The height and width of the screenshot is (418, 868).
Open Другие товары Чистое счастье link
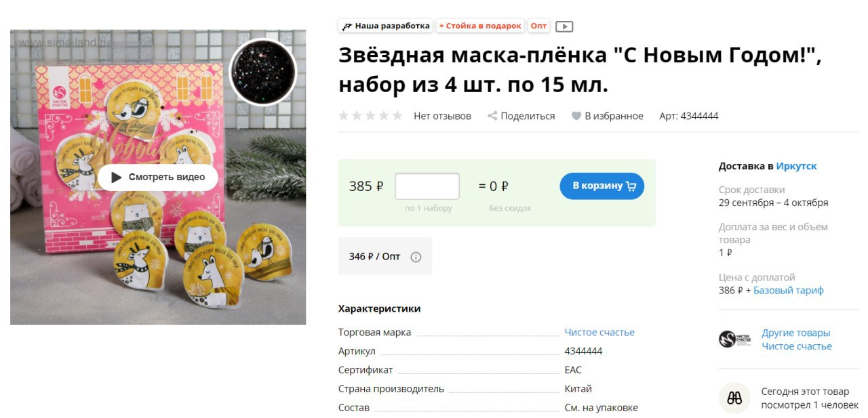797,339
